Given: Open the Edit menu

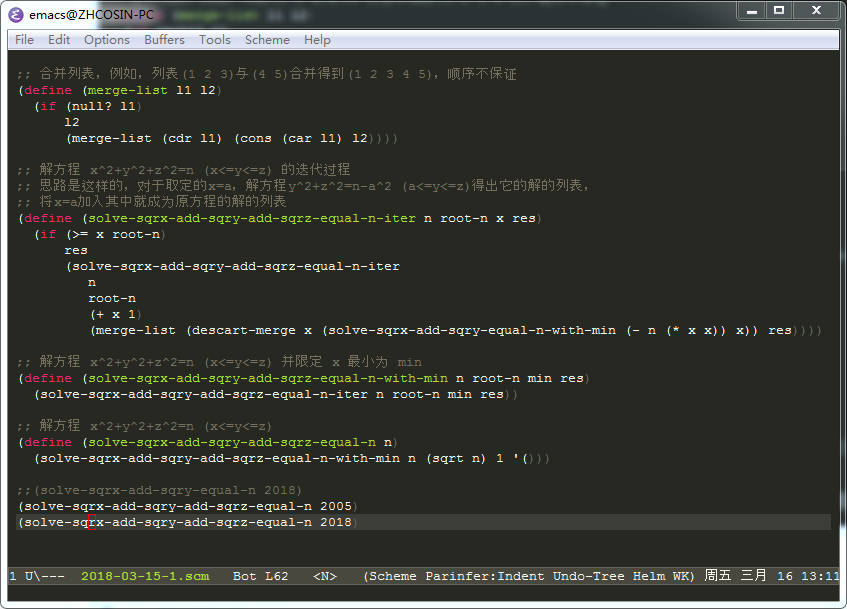Looking at the screenshot, I should tap(59, 40).
